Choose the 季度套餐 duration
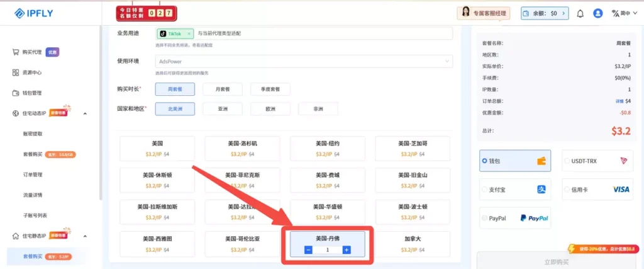This screenshot has height=269, width=644. coord(270,89)
